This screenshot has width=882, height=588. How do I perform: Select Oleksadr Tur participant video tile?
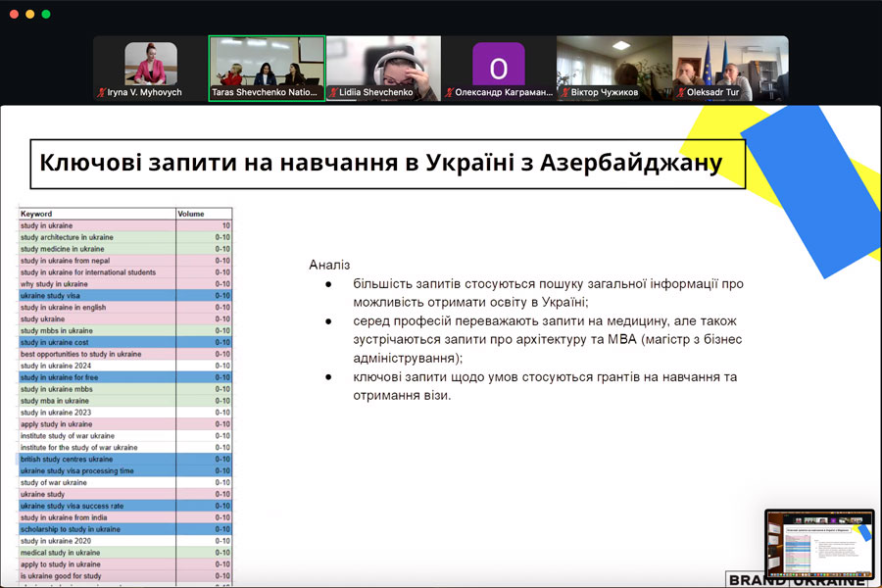coord(730,68)
